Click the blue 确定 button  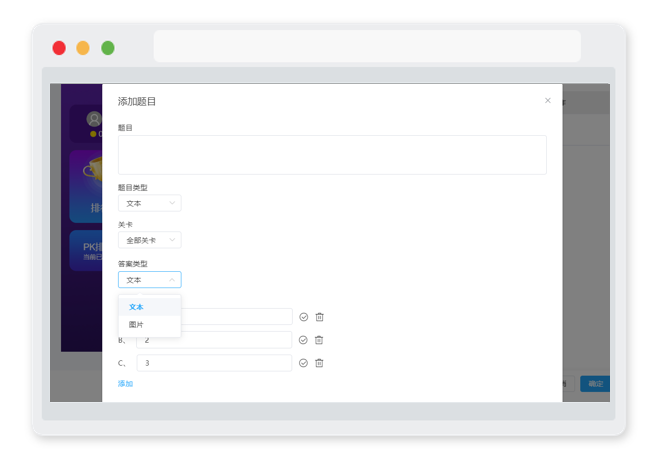[x=595, y=383]
